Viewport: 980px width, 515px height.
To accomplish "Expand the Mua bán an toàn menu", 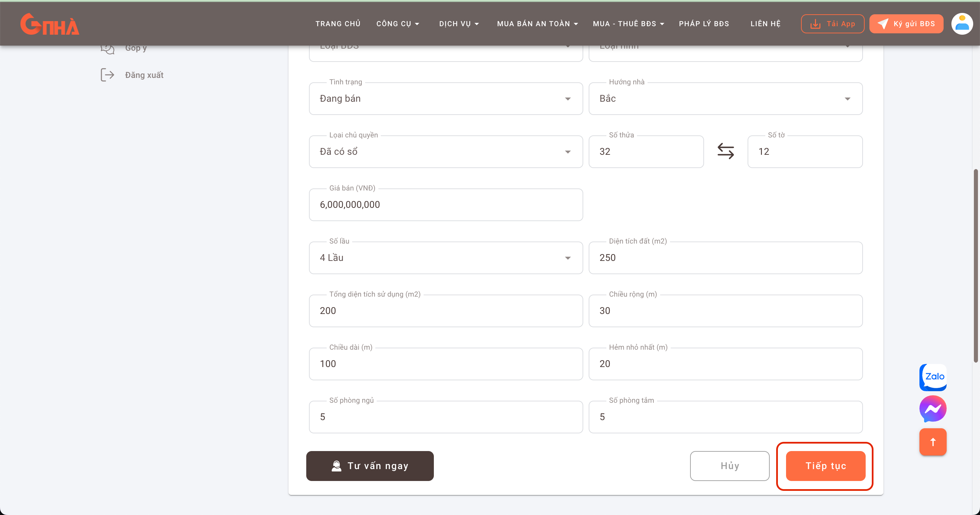I will 537,23.
